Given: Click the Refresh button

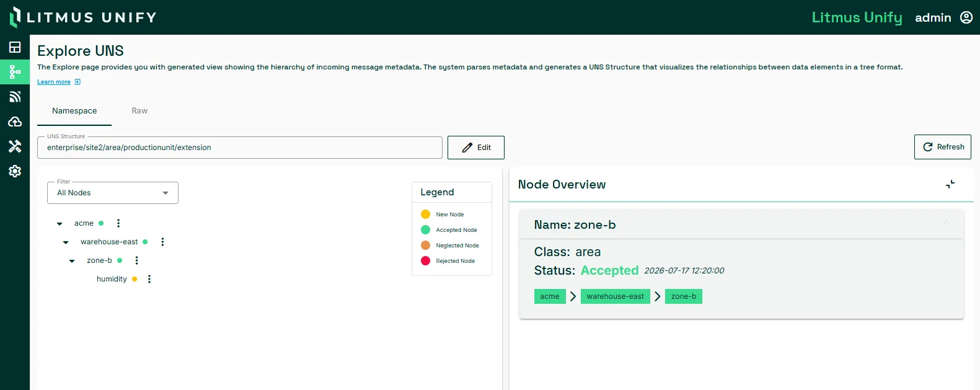Looking at the screenshot, I should (x=943, y=147).
